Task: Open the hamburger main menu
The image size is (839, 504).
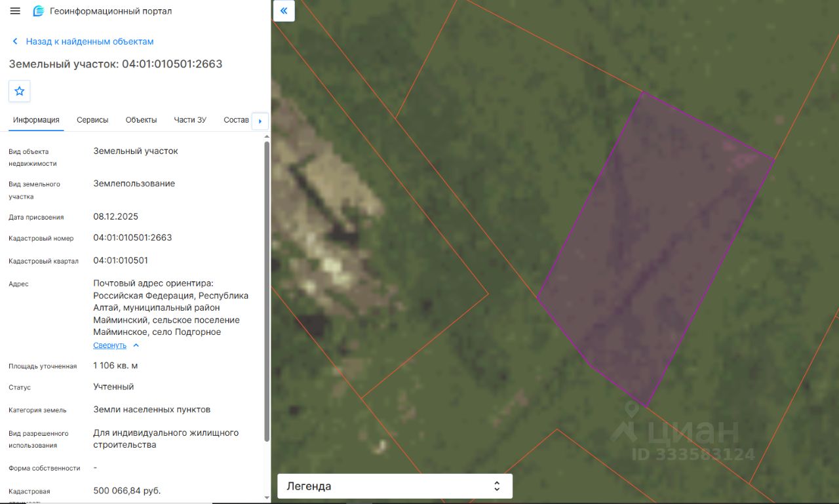Action: pos(15,11)
